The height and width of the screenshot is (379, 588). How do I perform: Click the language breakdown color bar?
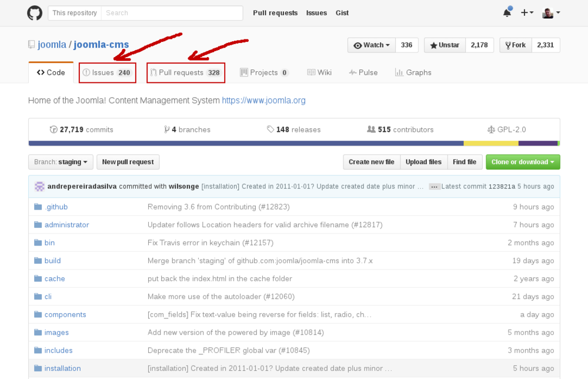tap(294, 143)
